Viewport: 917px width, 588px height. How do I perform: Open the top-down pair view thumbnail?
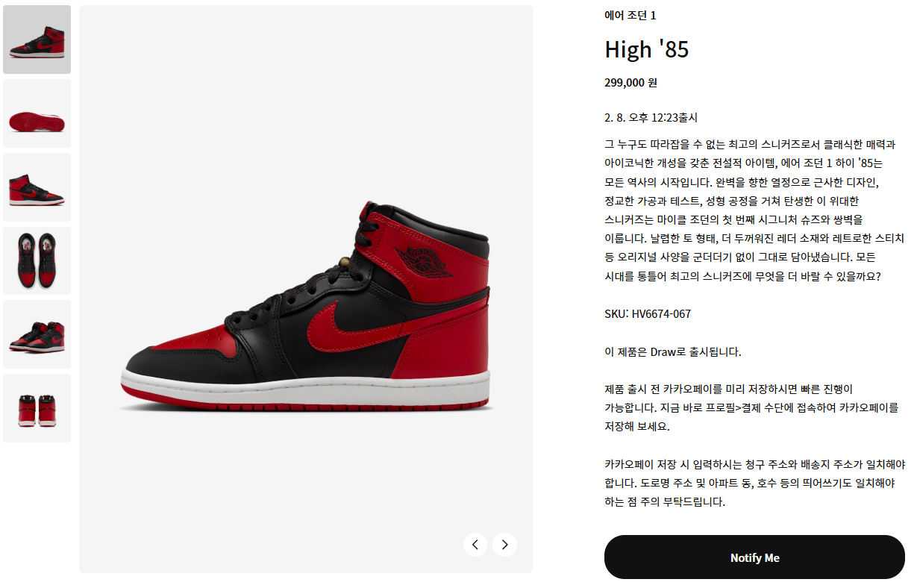(x=37, y=260)
